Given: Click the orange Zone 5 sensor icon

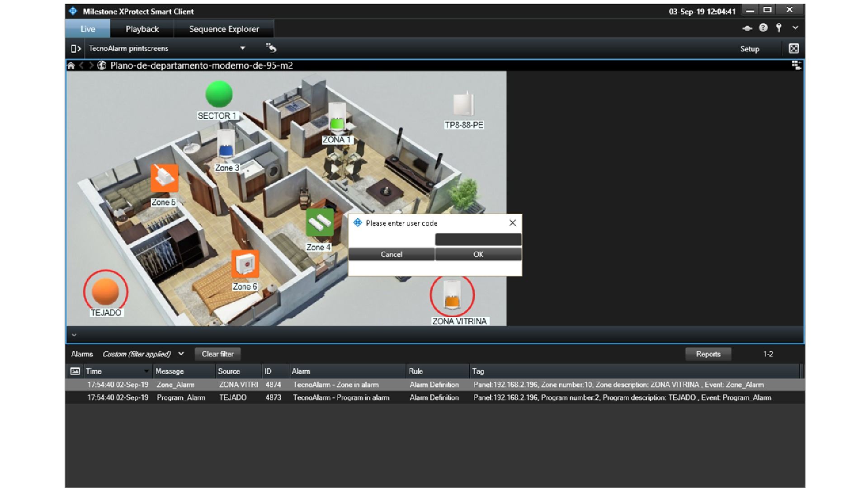Looking at the screenshot, I should [164, 178].
